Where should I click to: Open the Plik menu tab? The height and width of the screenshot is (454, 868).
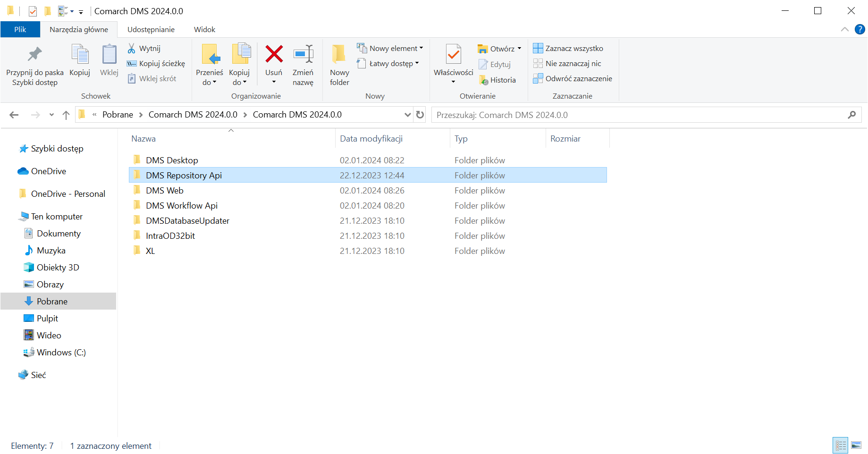20,29
